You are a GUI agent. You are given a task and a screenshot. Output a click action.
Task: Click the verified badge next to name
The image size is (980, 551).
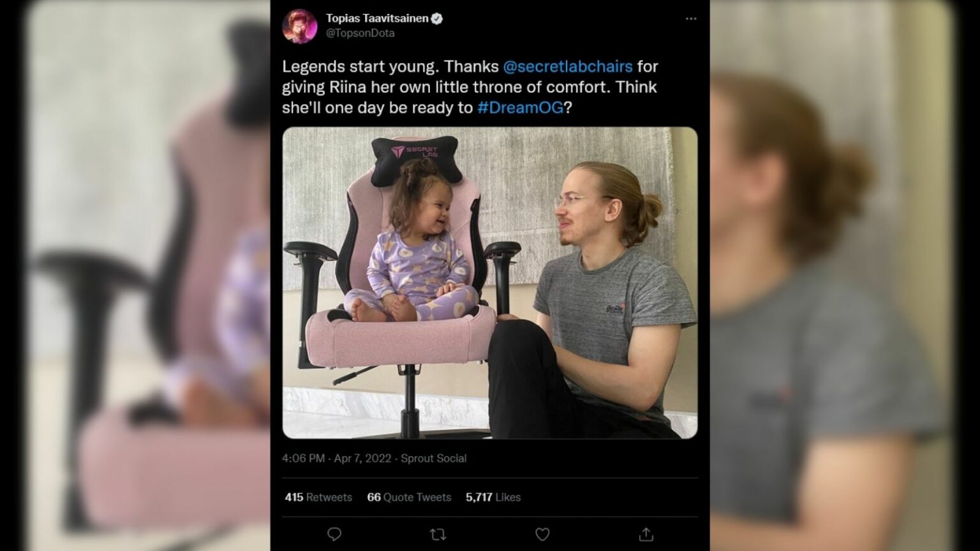(x=438, y=18)
